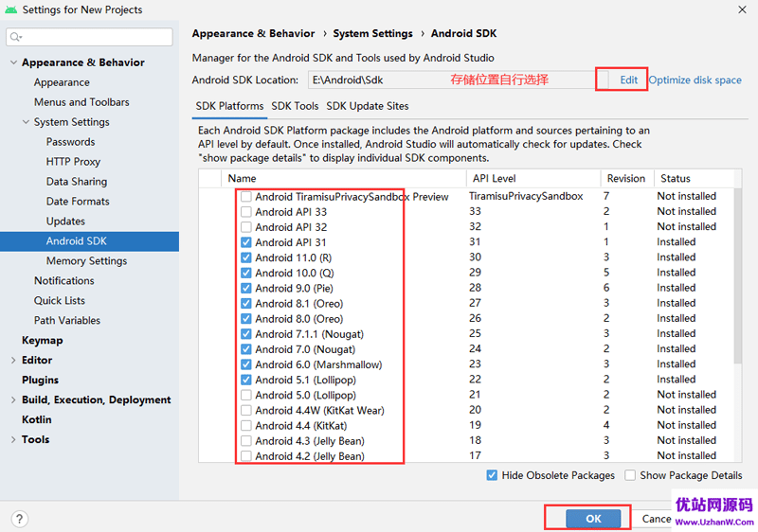The image size is (758, 532).
Task: Uncheck Android 6.0 (Marshmallow) checkbox
Action: pos(246,364)
